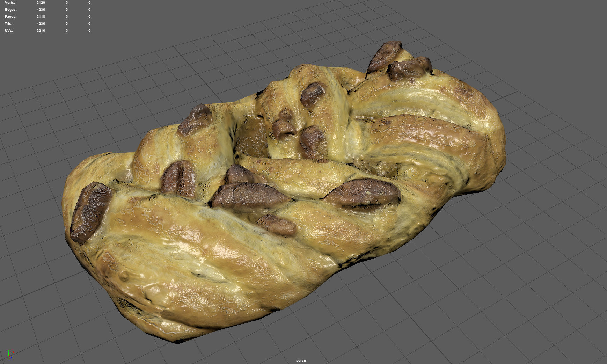The height and width of the screenshot is (364, 607).
Task: Click the Faces: label in the poly count HUD
Action: click(x=10, y=17)
